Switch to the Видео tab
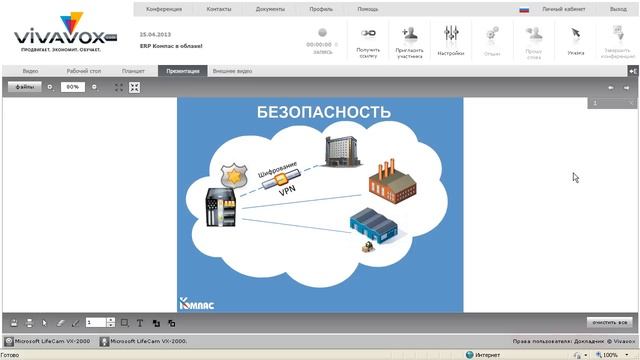The height and width of the screenshot is (360, 640). 31,71
